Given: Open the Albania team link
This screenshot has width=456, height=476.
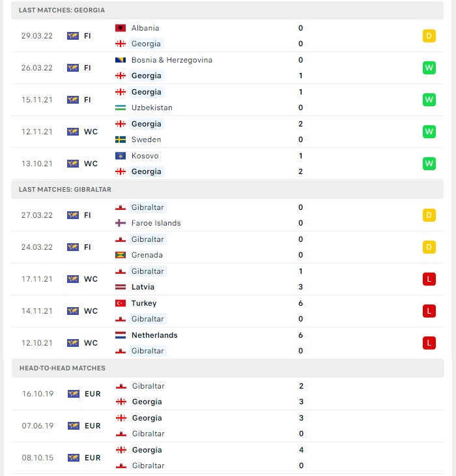Looking at the screenshot, I should click(145, 28).
